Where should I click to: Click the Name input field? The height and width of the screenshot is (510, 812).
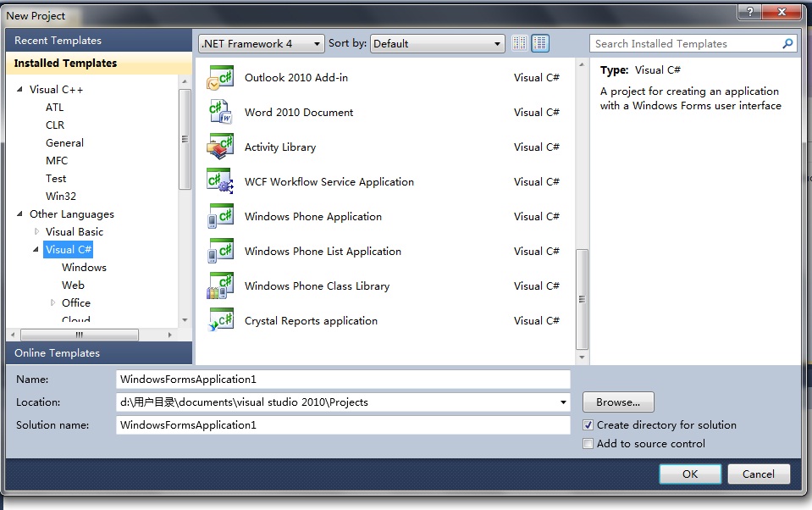click(x=343, y=380)
